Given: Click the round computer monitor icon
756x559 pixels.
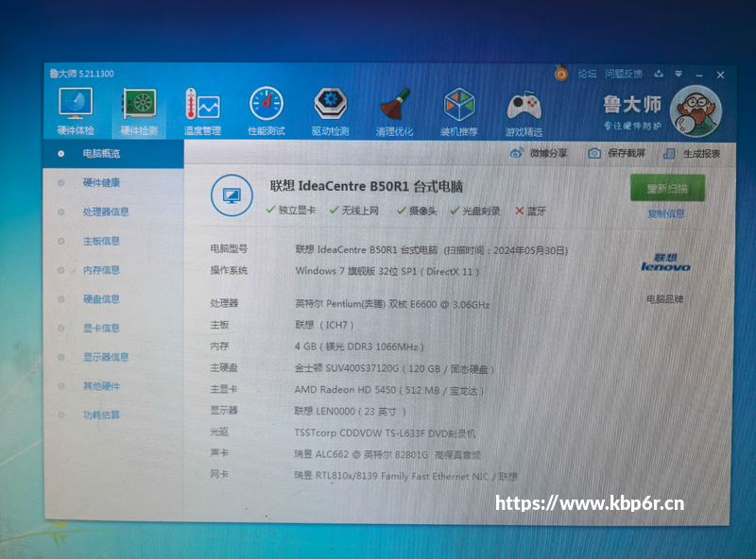Looking at the screenshot, I should point(232,195).
